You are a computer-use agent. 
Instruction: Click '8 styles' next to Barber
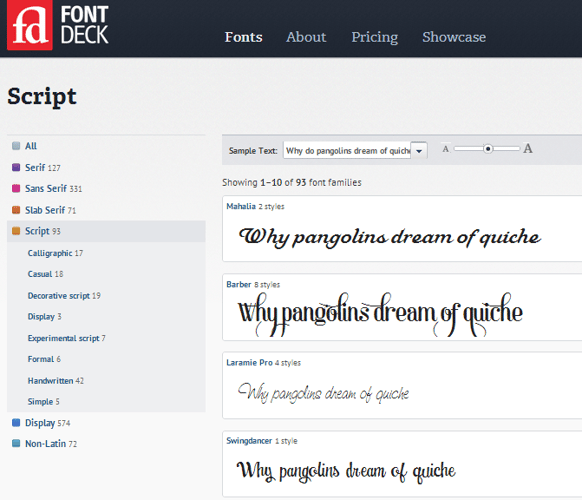pyautogui.click(x=267, y=285)
